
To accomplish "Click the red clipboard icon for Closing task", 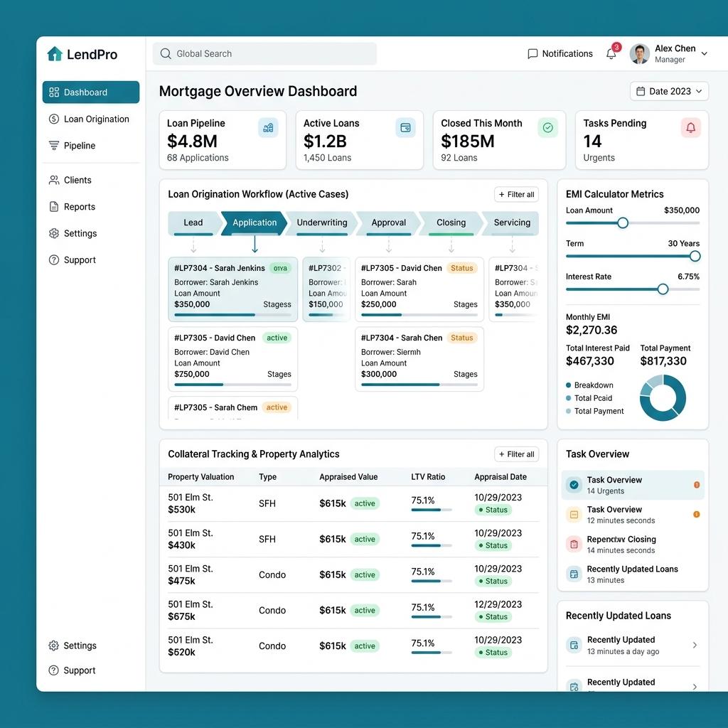I will pos(574,545).
